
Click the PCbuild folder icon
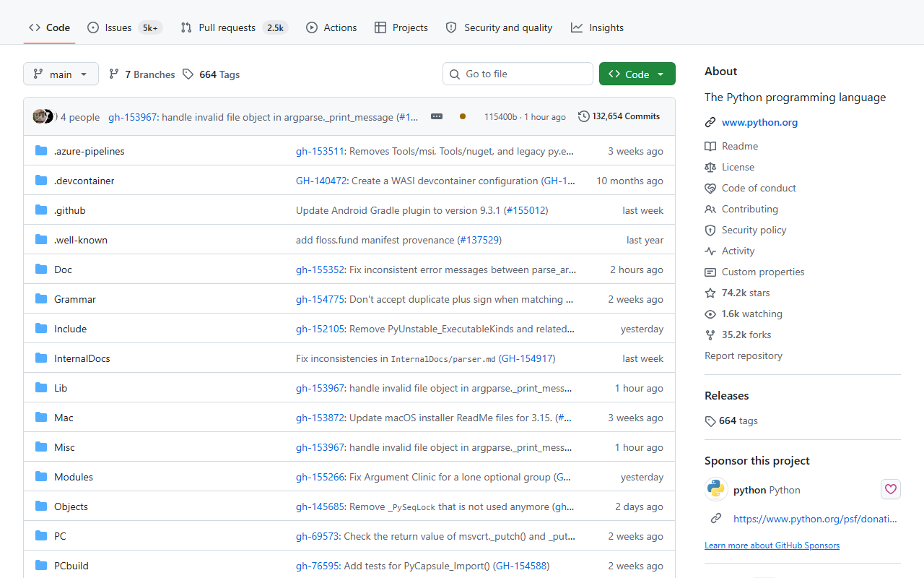pyautogui.click(x=41, y=566)
